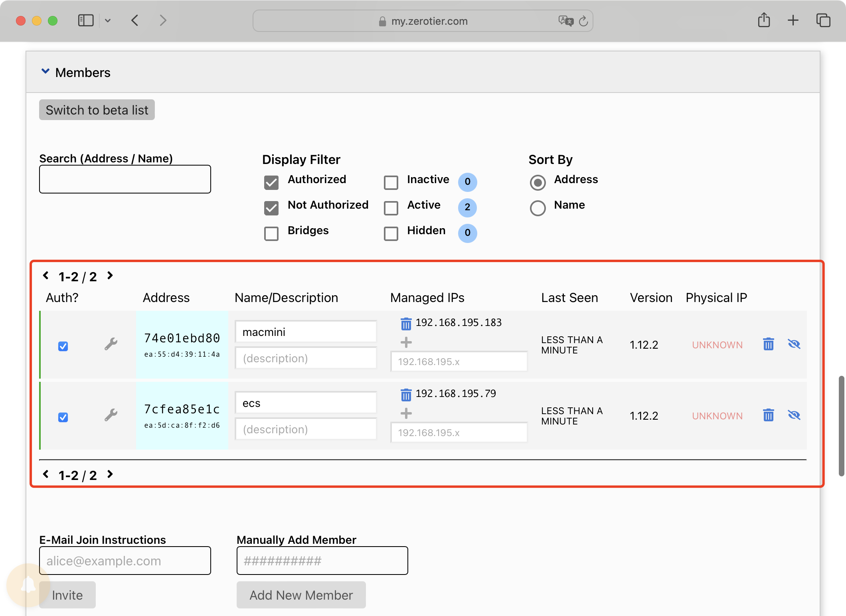Image resolution: width=846 pixels, height=616 pixels.
Task: Focus the Manually Add Member field
Action: coord(322,561)
